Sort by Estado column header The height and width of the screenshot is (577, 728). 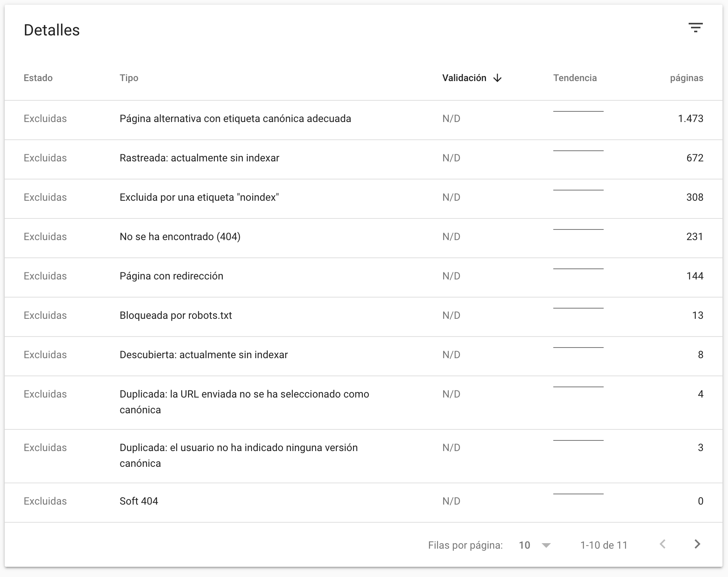38,78
